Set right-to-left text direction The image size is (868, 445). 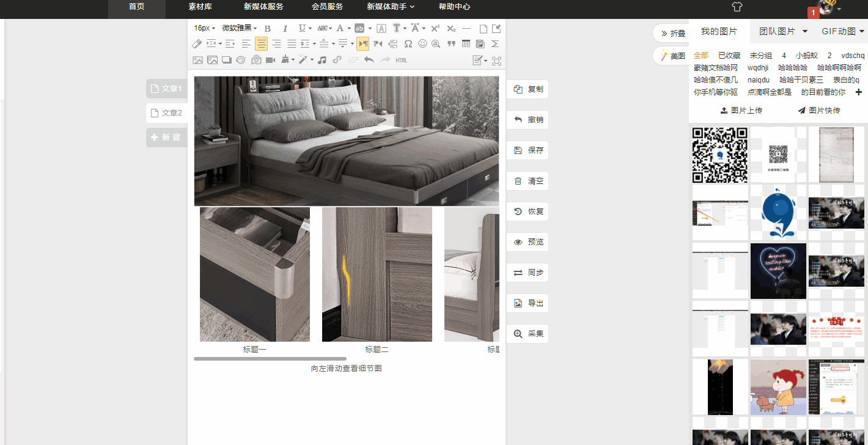tap(378, 44)
